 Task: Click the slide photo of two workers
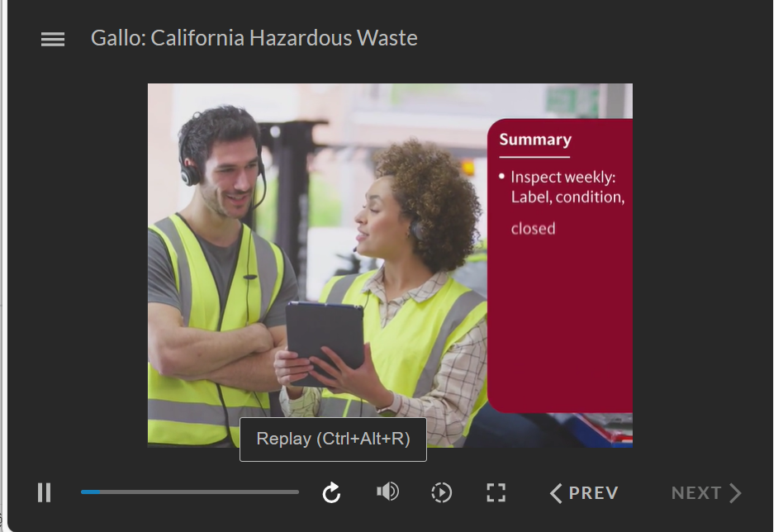318,265
